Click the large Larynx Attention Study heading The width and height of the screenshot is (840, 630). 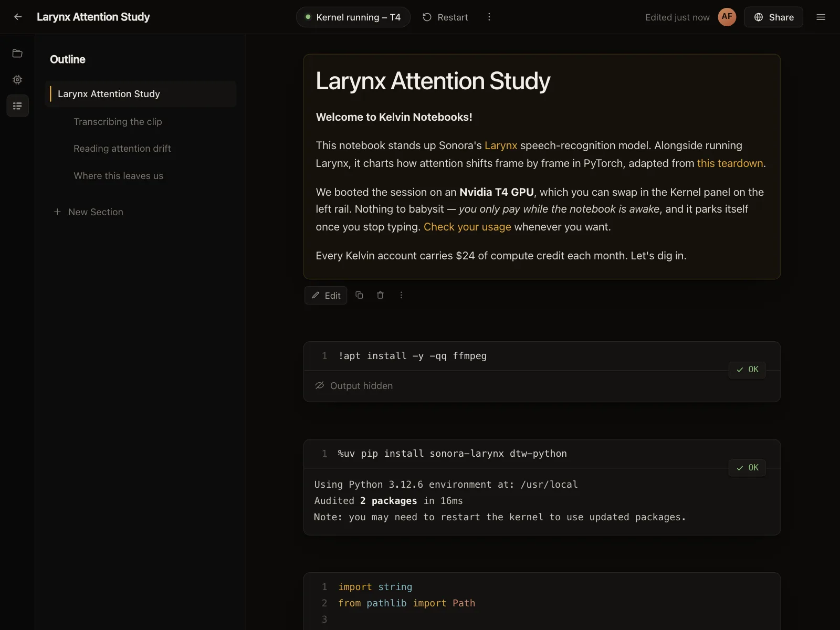pyautogui.click(x=433, y=81)
